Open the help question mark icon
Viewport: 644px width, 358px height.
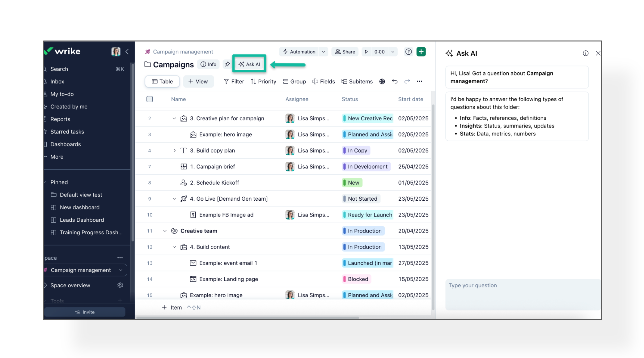coord(409,52)
